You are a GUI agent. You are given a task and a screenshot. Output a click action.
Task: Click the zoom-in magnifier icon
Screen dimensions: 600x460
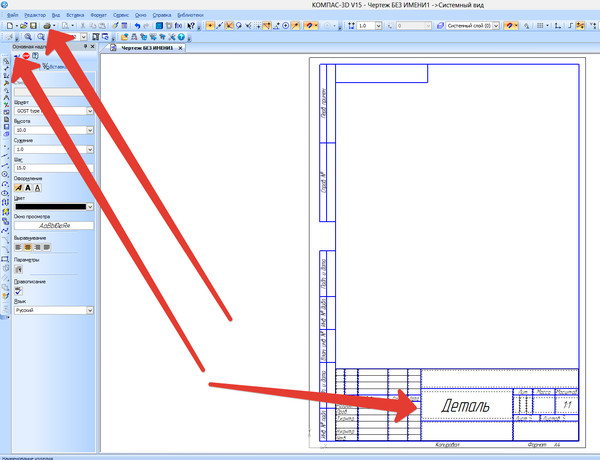[x=27, y=36]
